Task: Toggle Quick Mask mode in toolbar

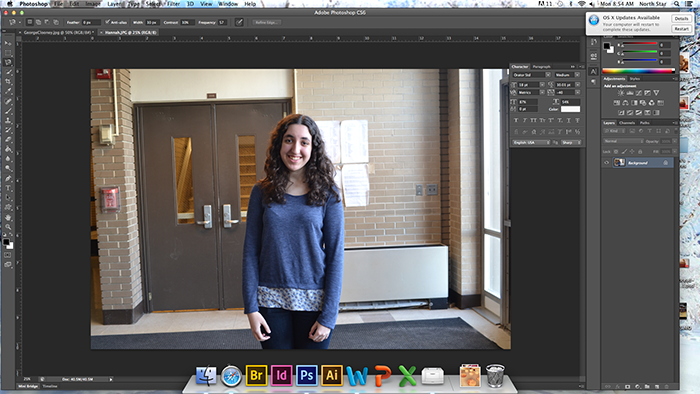Action: (x=8, y=255)
